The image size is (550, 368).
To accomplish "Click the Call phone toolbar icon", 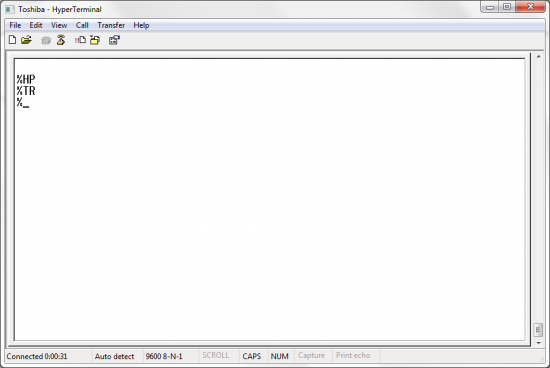I will [x=46, y=40].
